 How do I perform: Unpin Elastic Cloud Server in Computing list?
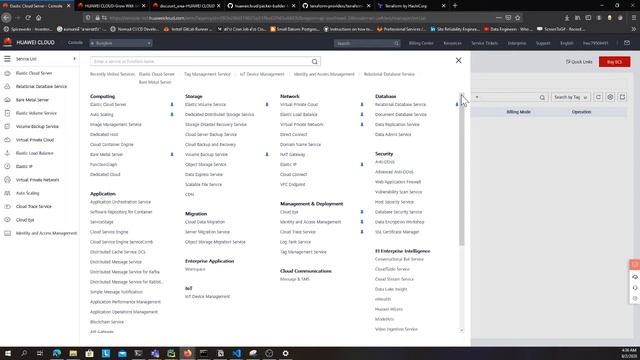click(x=172, y=104)
